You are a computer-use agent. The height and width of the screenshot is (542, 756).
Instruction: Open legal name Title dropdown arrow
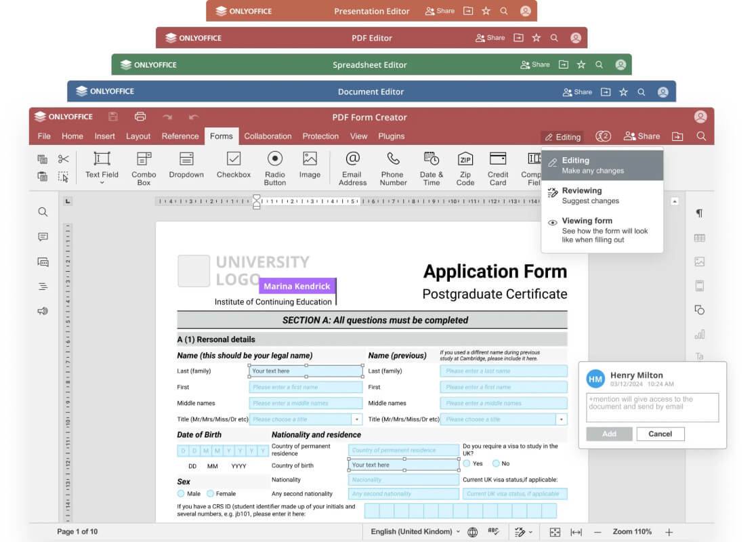coord(357,419)
